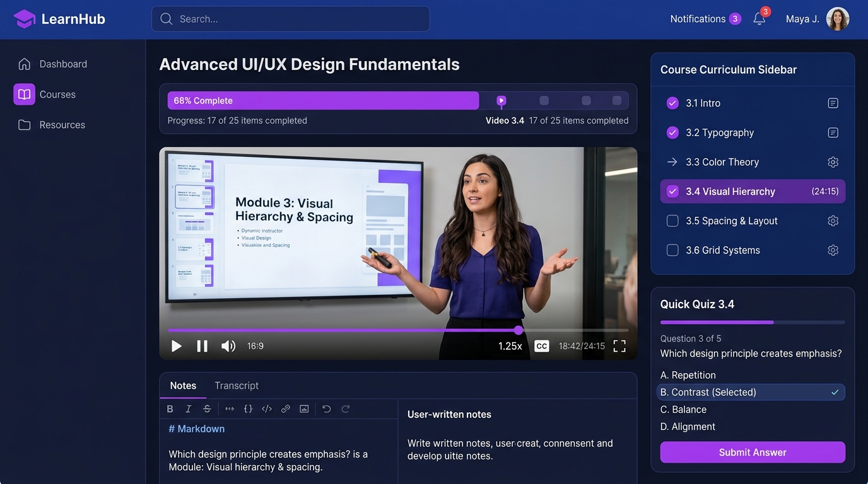Apply strikethrough in the notes editor
Image resolution: width=868 pixels, height=484 pixels.
[207, 409]
